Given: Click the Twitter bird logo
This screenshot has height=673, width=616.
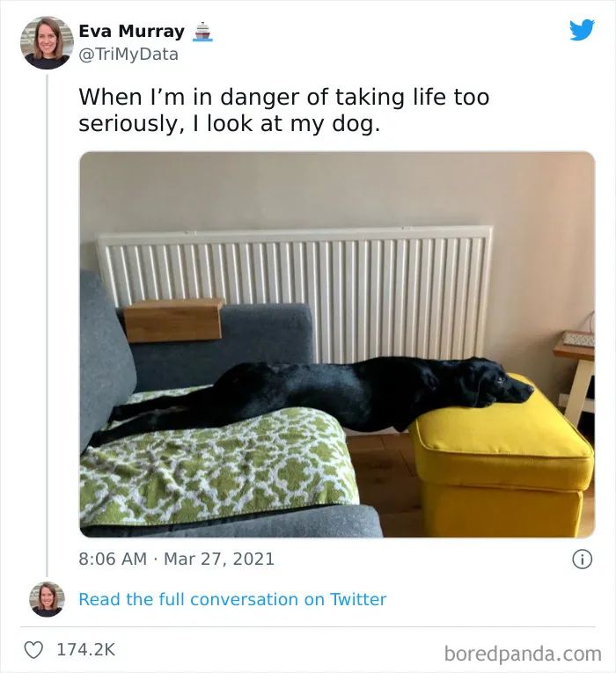Looking at the screenshot, I should coord(582,30).
